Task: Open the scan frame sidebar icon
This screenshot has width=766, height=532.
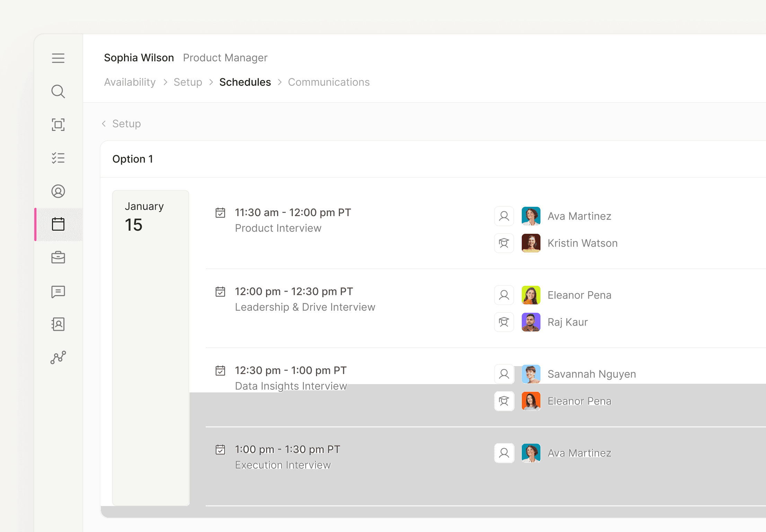Action: (58, 125)
